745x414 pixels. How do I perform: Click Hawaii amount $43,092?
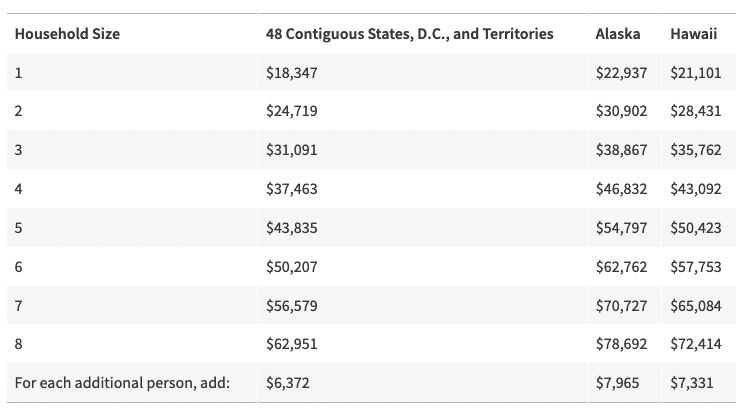695,189
